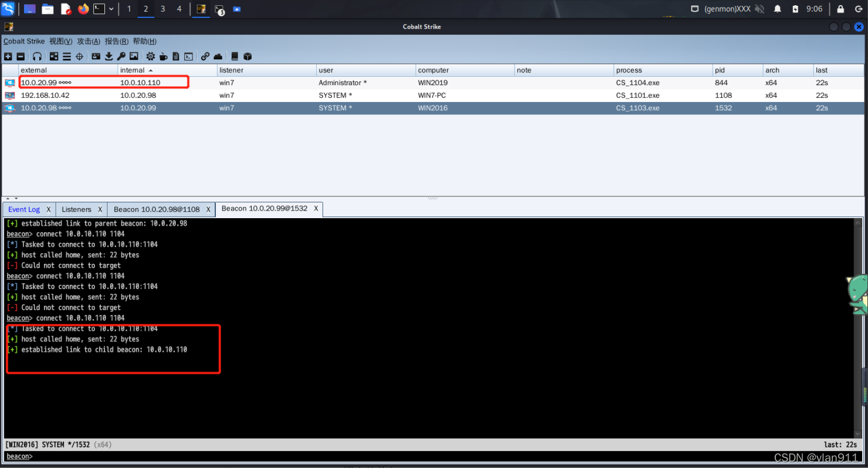
Task: Close the Listeners tab
Action: [x=100, y=209]
